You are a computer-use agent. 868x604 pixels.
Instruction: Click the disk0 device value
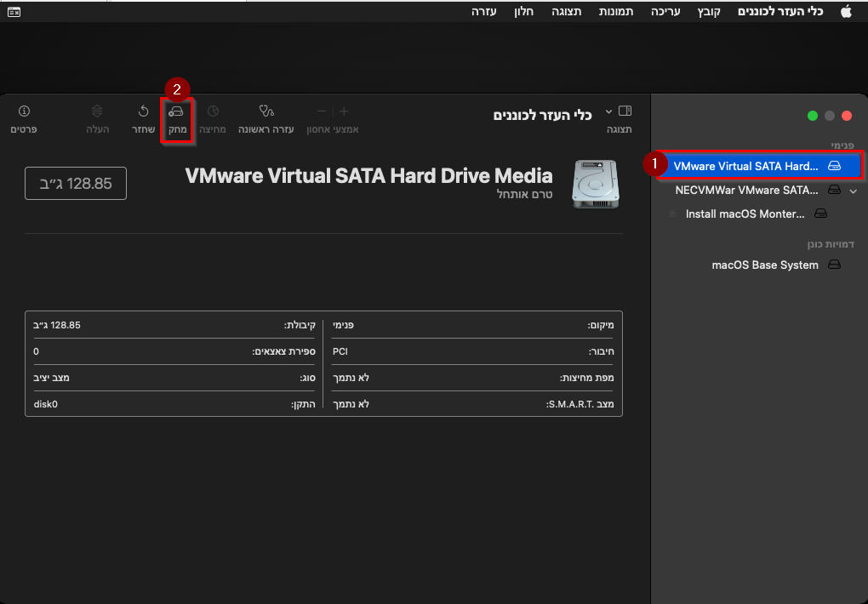pyautogui.click(x=45, y=404)
